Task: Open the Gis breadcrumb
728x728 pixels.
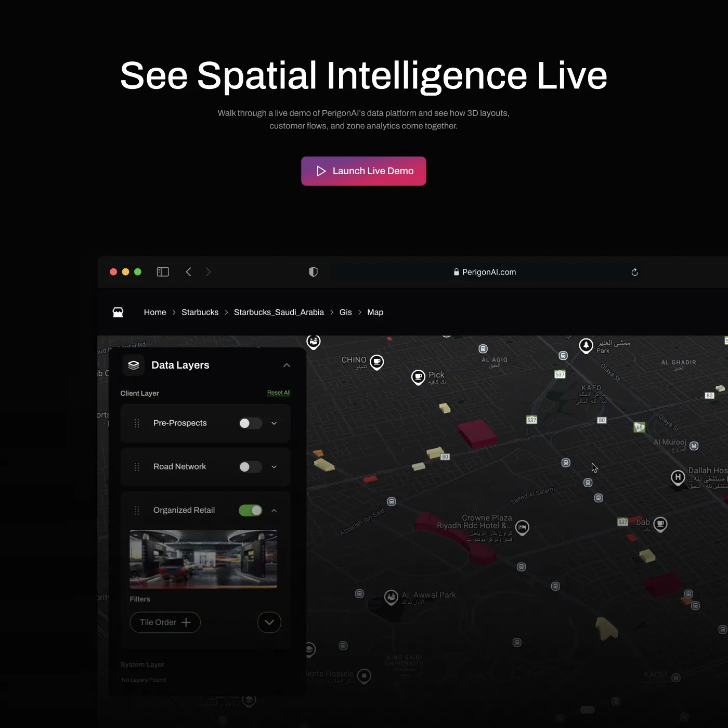Action: coord(345,312)
